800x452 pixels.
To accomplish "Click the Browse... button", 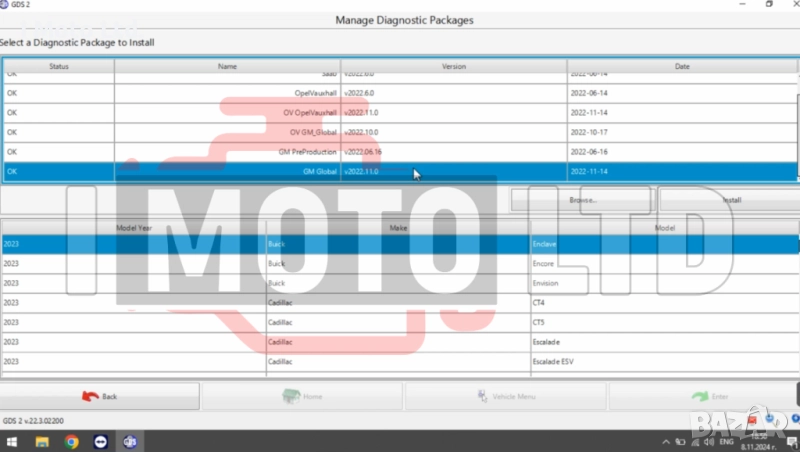I will pos(583,200).
